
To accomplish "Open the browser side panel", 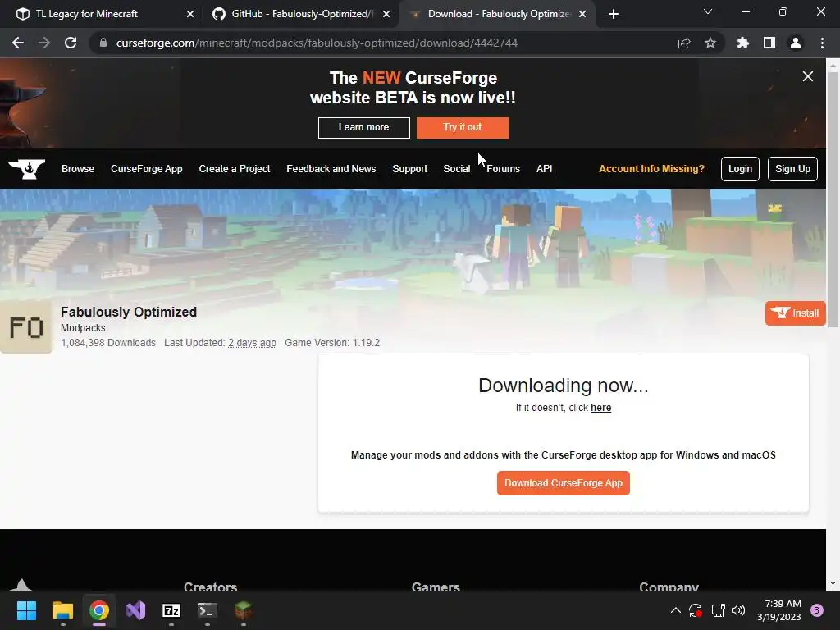I will tap(769, 43).
